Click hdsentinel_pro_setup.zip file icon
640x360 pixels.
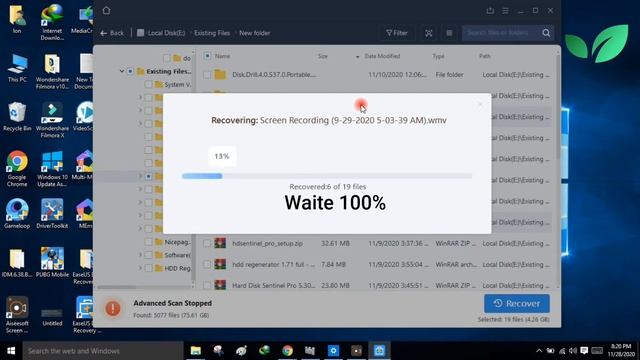220,243
